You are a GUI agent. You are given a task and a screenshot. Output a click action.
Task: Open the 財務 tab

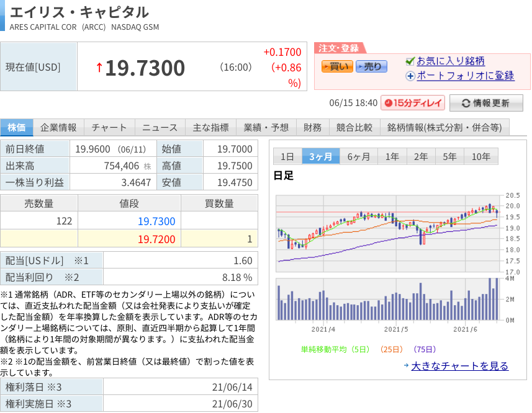click(312, 127)
